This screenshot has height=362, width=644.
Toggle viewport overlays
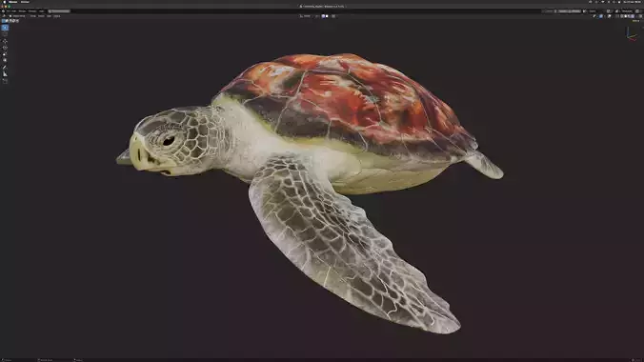609,16
